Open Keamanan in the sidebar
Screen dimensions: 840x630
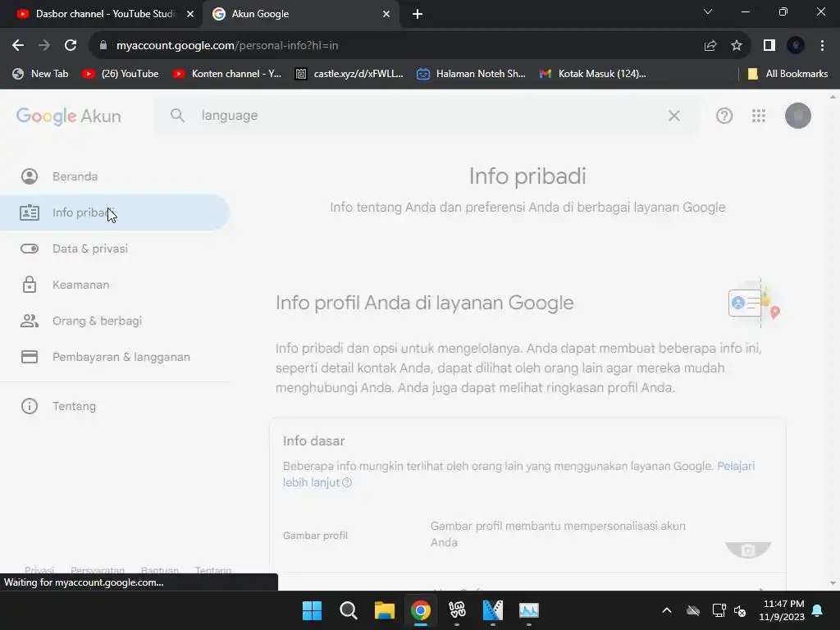(115, 285)
